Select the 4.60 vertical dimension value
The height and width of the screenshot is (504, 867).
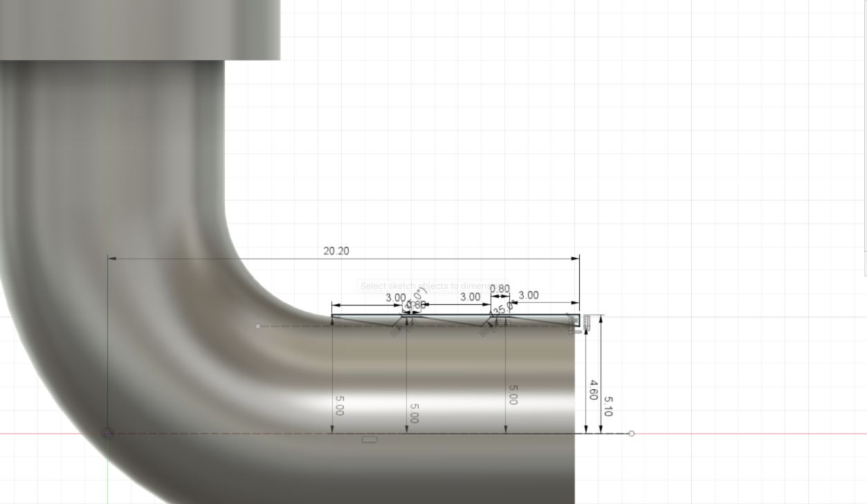593,389
